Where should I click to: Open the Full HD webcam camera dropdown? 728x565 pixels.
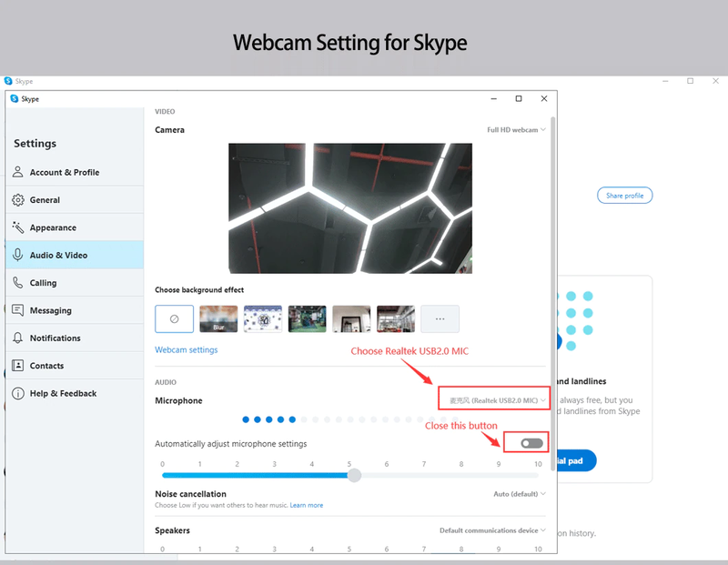(x=516, y=130)
